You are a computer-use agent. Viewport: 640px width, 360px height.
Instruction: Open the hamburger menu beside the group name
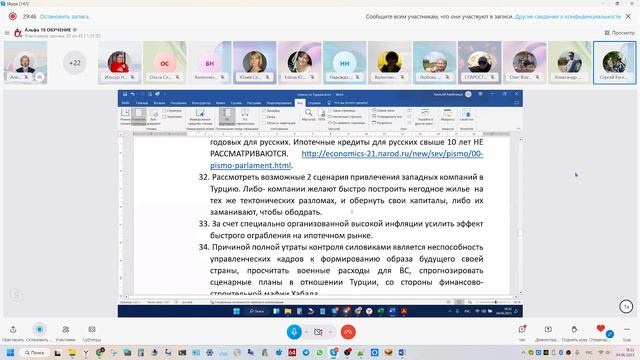tap(7, 33)
